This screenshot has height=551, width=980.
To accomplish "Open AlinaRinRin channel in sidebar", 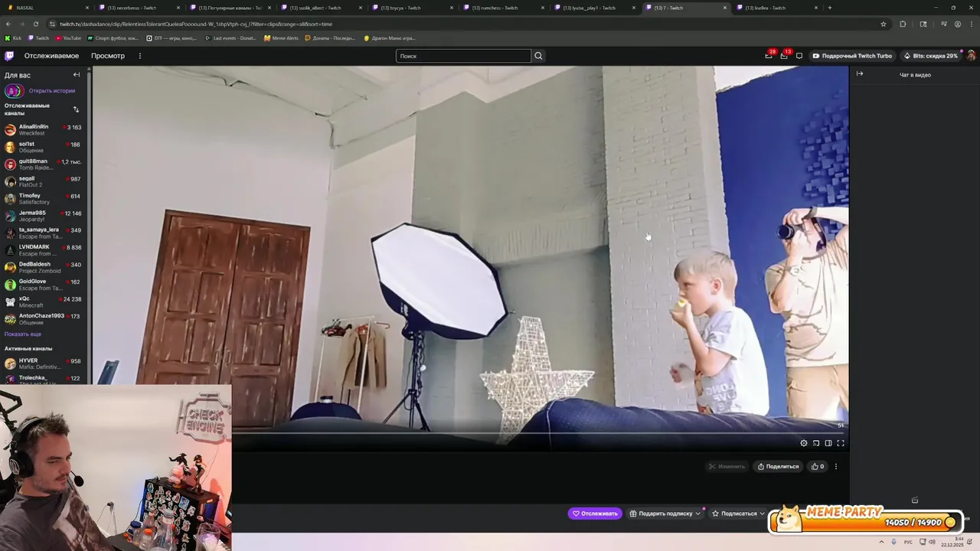I will coord(44,129).
